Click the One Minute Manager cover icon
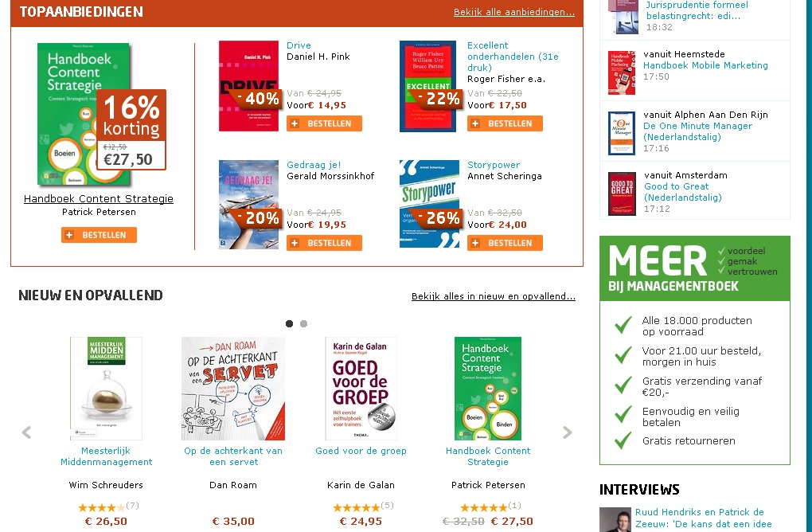Image resolution: width=812 pixels, height=532 pixels. tap(622, 133)
